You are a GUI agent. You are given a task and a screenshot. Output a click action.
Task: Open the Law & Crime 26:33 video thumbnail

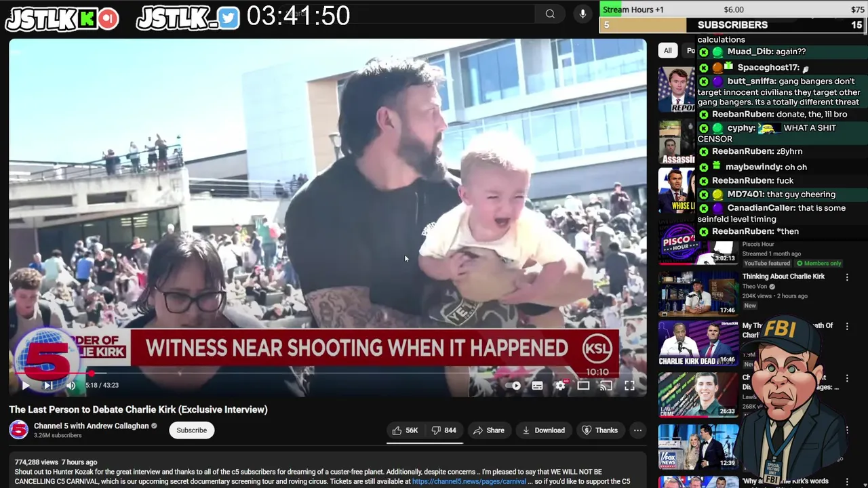coord(698,394)
